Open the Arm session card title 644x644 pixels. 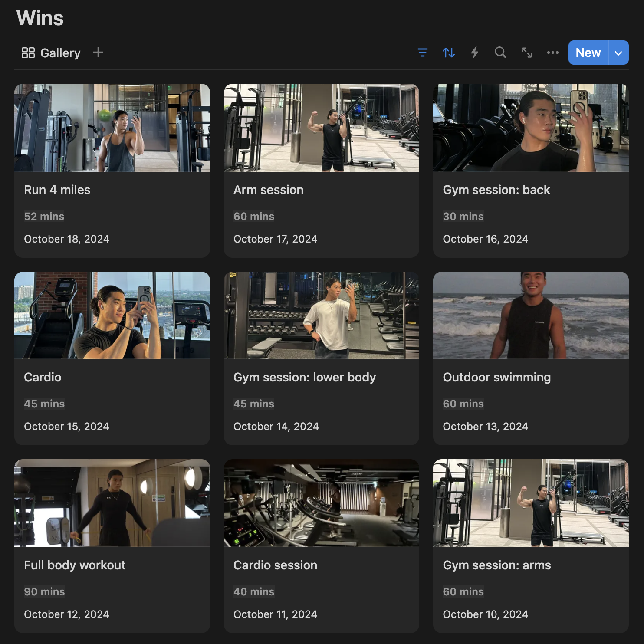click(268, 190)
